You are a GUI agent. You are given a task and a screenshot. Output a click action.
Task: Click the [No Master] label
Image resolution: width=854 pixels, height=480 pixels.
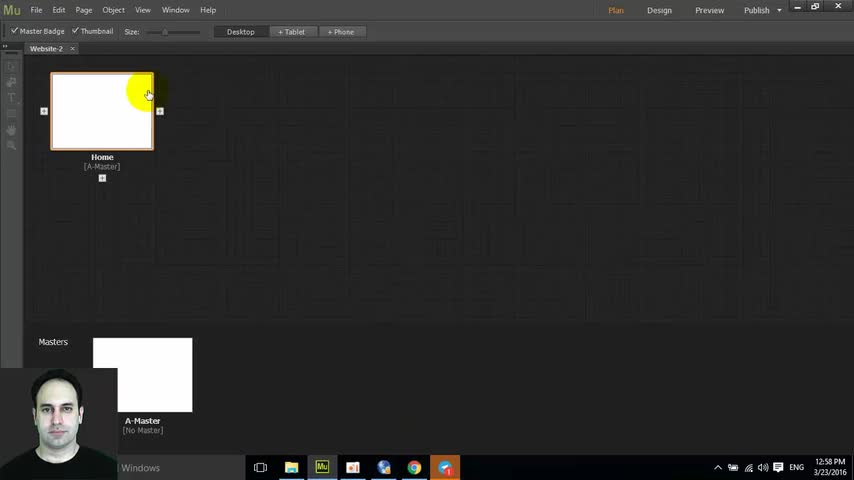pyautogui.click(x=143, y=430)
